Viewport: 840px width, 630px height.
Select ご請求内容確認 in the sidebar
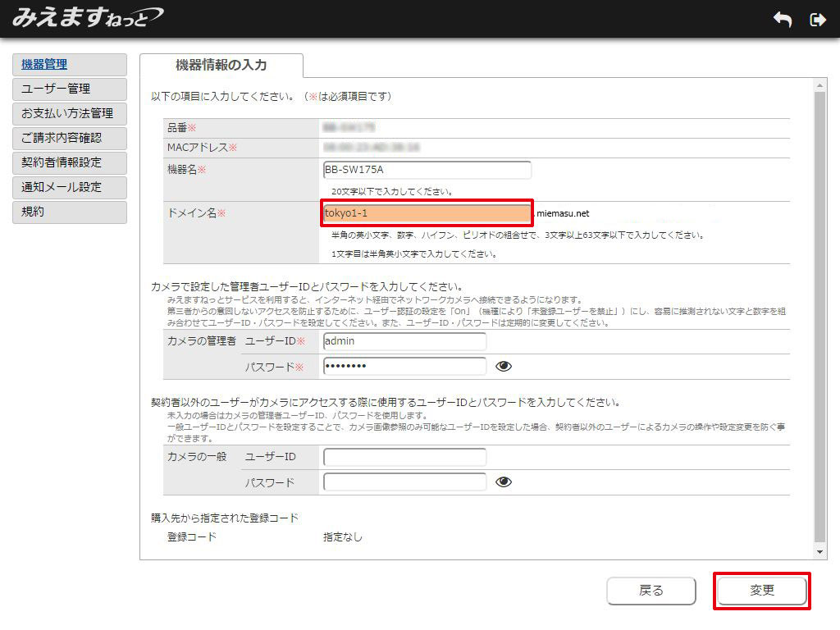click(70, 139)
